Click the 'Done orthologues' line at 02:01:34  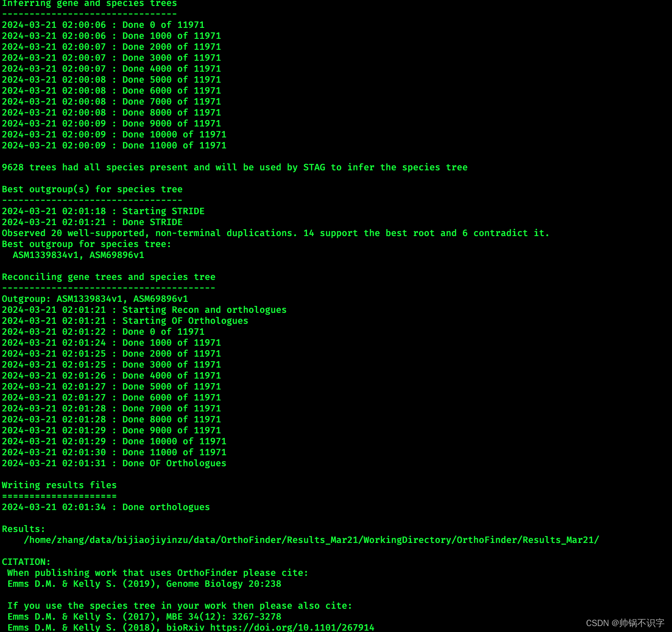[106, 507]
